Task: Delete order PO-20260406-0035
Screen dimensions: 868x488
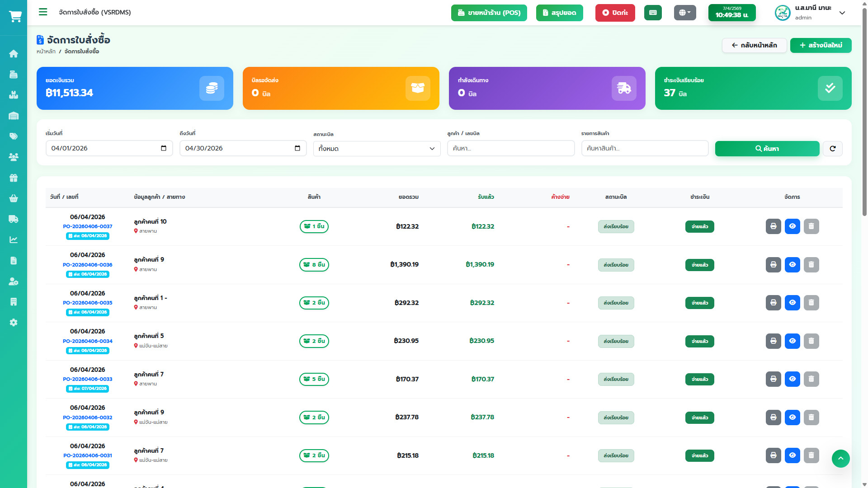Action: pyautogui.click(x=811, y=303)
